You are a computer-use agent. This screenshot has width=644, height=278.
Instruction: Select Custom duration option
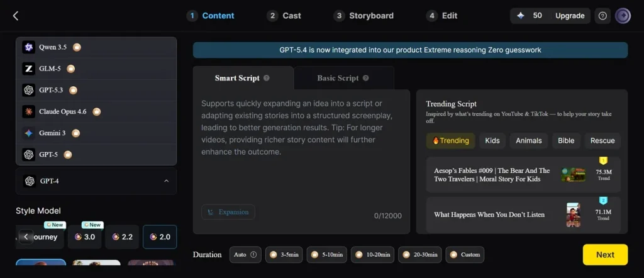[x=465, y=255]
